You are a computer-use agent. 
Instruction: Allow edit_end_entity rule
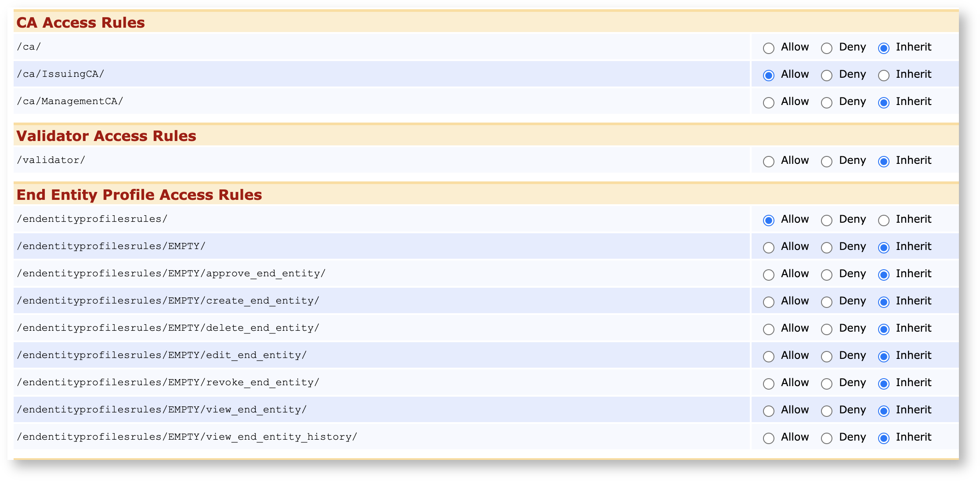pyautogui.click(x=769, y=356)
